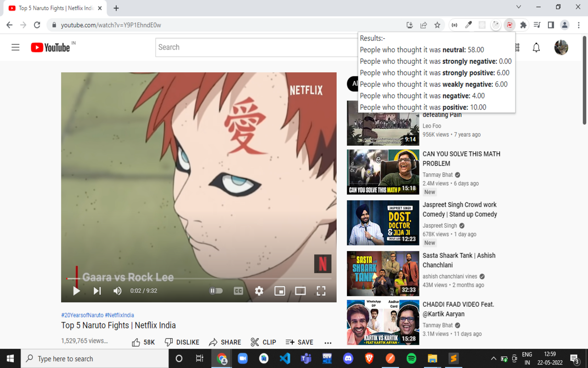Open the curly braces JSON extension
Viewport: 588px width, 368px height.
454,25
